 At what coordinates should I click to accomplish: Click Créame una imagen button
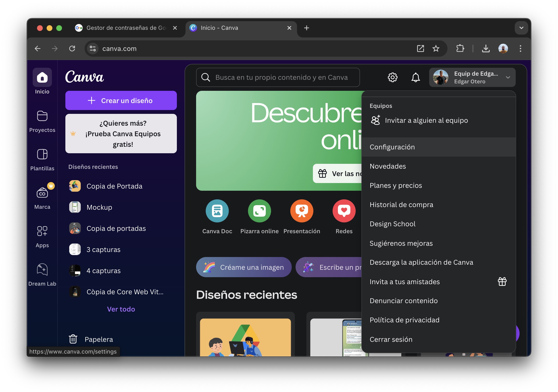coord(244,267)
